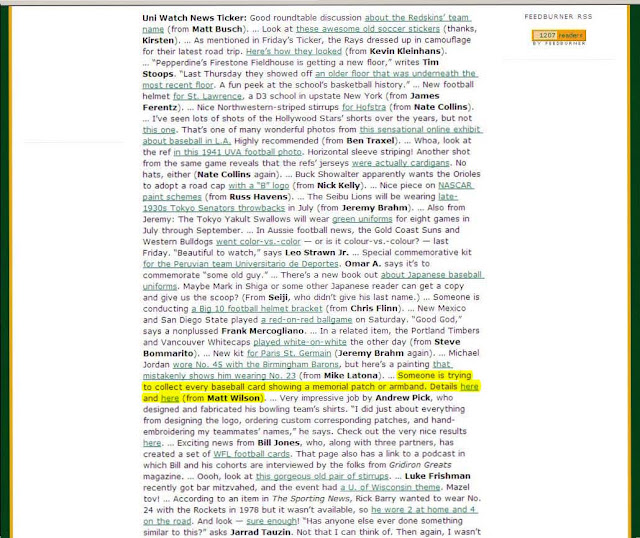Click the bold name 'Bill Jones'

coord(278,443)
